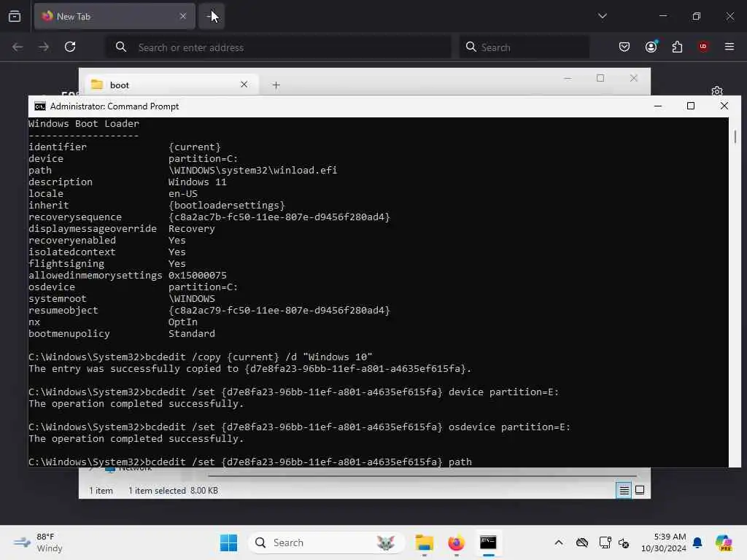Click the 'OptIn' nx value

[182, 322]
